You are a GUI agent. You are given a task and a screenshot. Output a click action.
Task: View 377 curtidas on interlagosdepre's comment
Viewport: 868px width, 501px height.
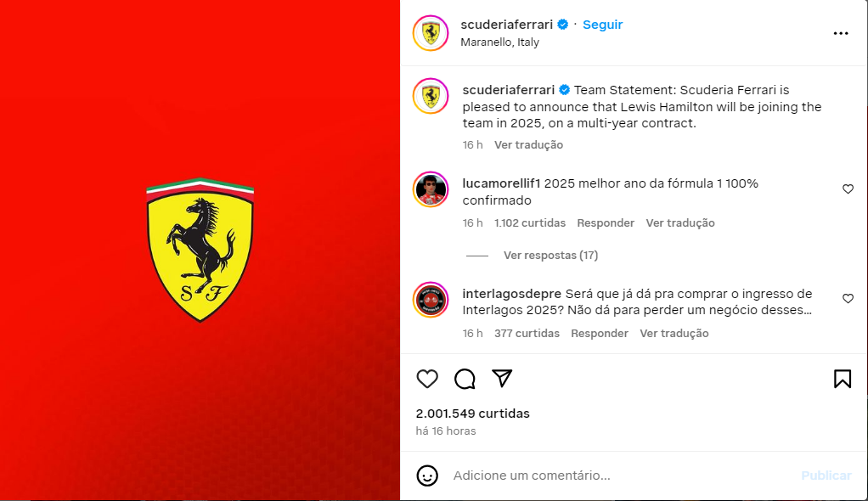point(527,333)
